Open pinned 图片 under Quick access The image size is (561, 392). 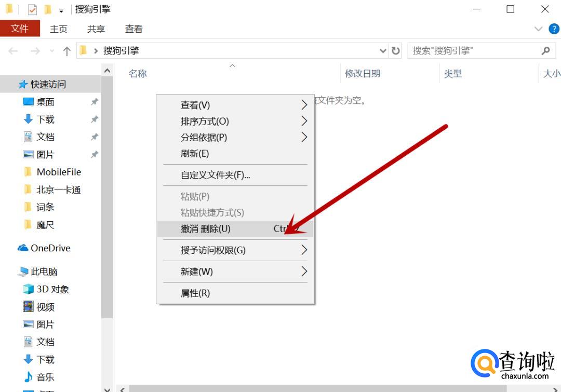pos(45,155)
